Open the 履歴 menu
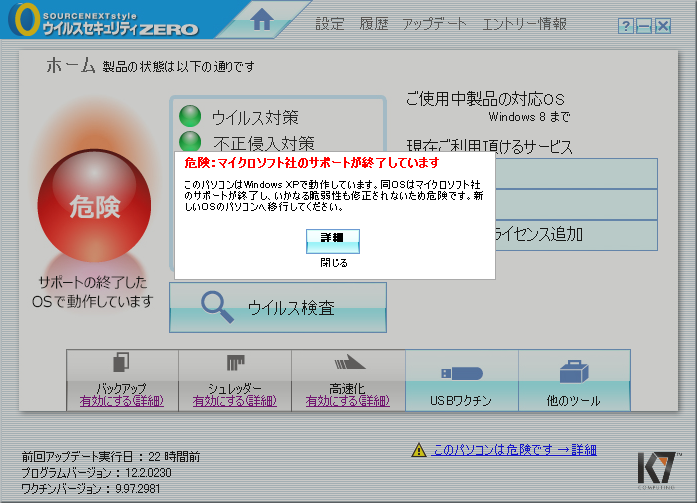The width and height of the screenshot is (697, 503). click(x=374, y=24)
